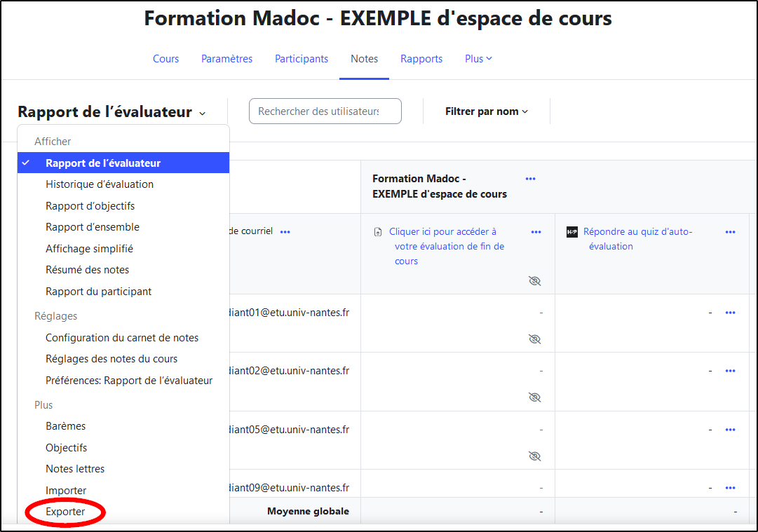This screenshot has width=758, height=532.
Task: Open three-dot menu beside the course total header
Action: (530, 179)
